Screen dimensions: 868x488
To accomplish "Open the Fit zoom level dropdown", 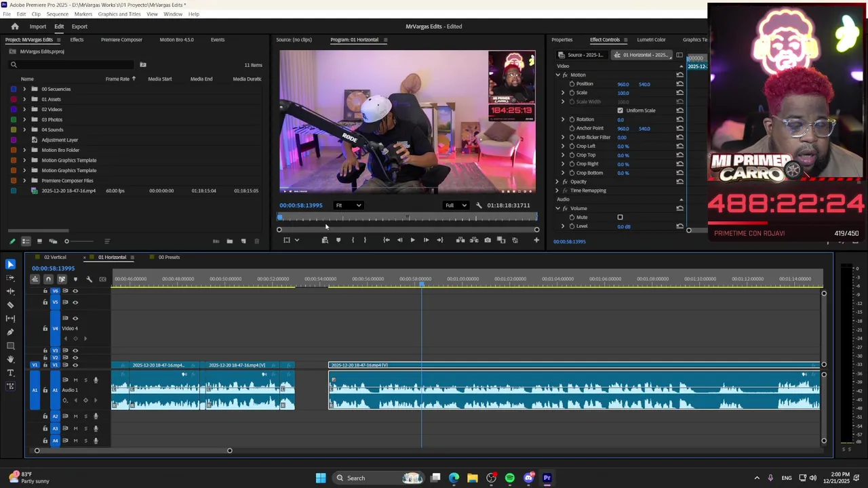I will pos(349,205).
